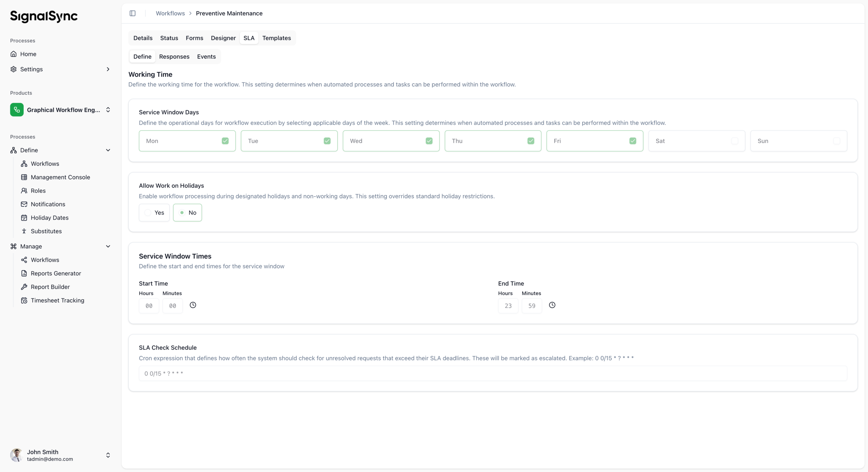Open the Report Builder wrench icon
The width and height of the screenshot is (868, 472).
click(24, 287)
